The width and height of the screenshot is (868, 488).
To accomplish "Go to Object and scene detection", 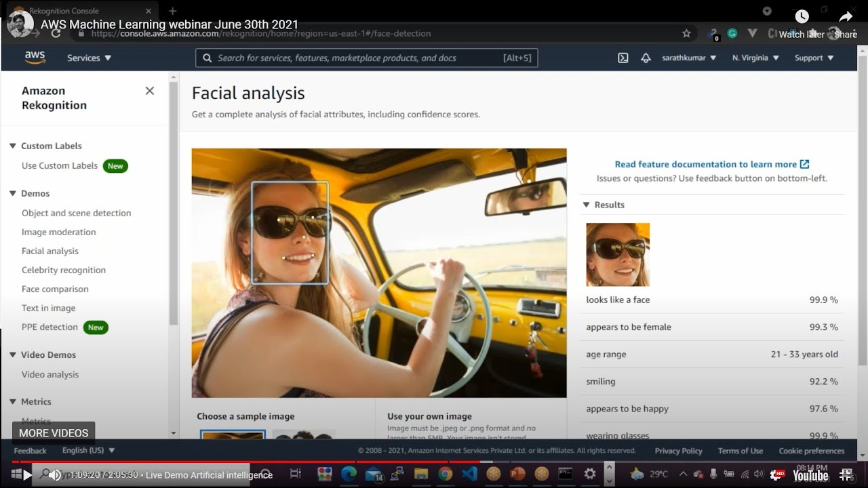I will tap(76, 213).
